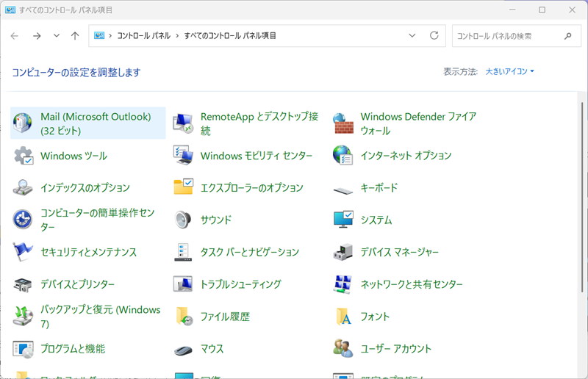
Task: Click the address bar Control Panel icon
Action: click(99, 35)
